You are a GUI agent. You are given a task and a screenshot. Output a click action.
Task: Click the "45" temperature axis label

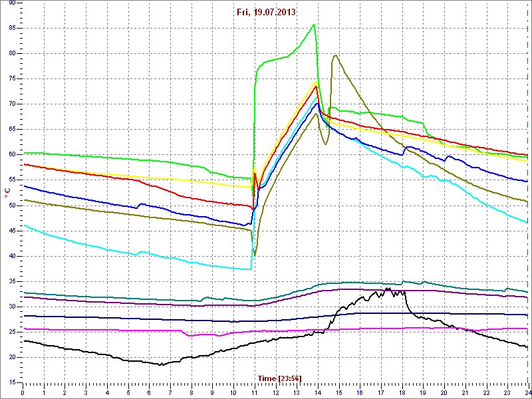[x=12, y=231]
